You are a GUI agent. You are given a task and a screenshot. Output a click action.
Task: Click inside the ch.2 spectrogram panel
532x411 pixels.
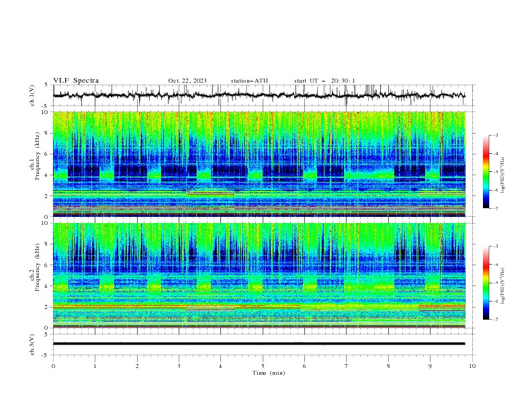(x=259, y=275)
